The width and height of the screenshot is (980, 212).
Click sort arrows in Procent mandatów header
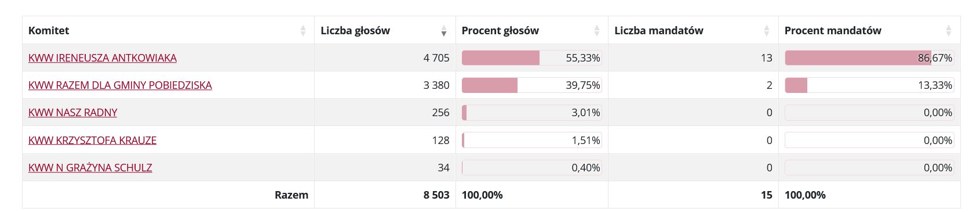point(949,30)
